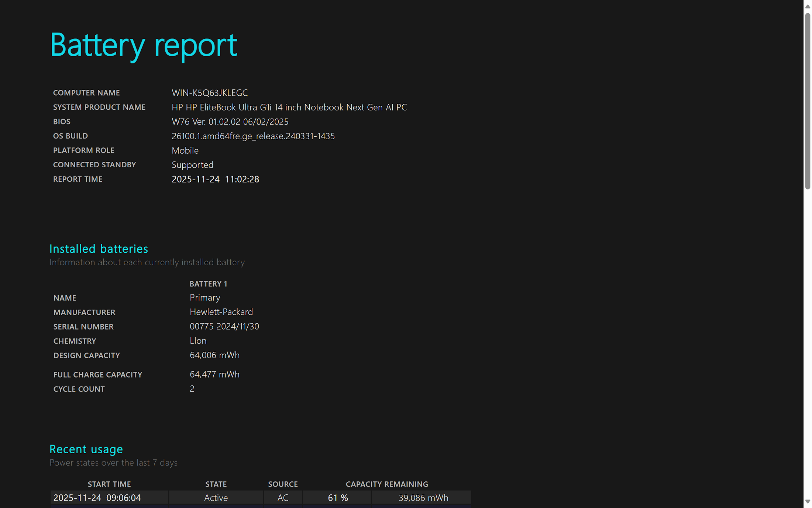This screenshot has width=812, height=508.
Task: Click the full charge capacity value
Action: coord(214,374)
